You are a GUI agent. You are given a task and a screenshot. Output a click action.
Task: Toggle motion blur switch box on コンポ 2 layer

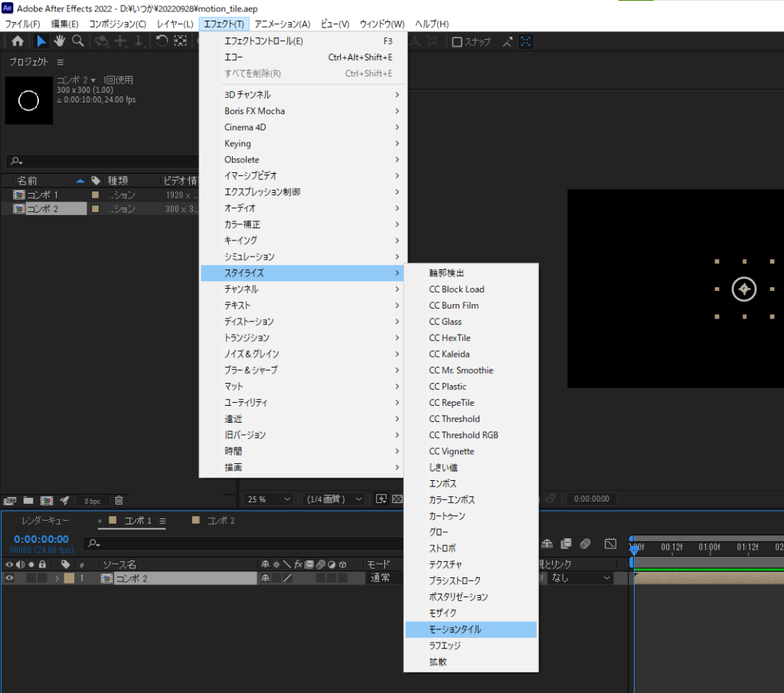pos(321,578)
